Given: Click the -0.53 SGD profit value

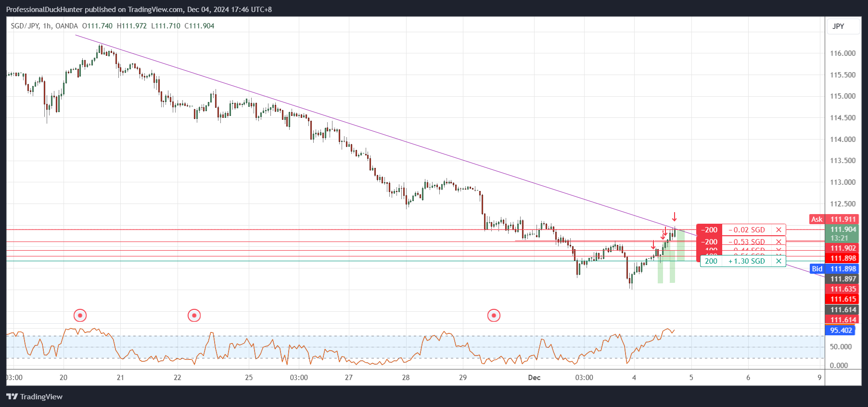Looking at the screenshot, I should coord(747,242).
